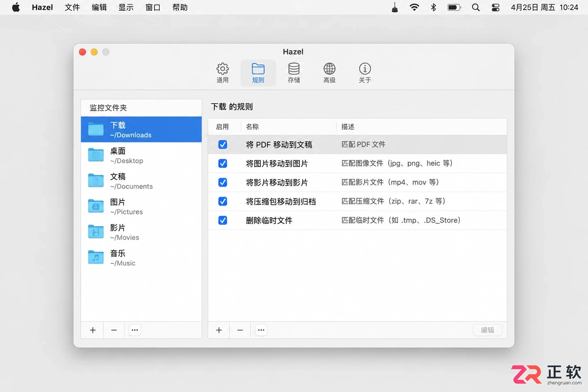Image resolution: width=588 pixels, height=392 pixels.
Task: Open the 关于 tab
Action: [365, 73]
